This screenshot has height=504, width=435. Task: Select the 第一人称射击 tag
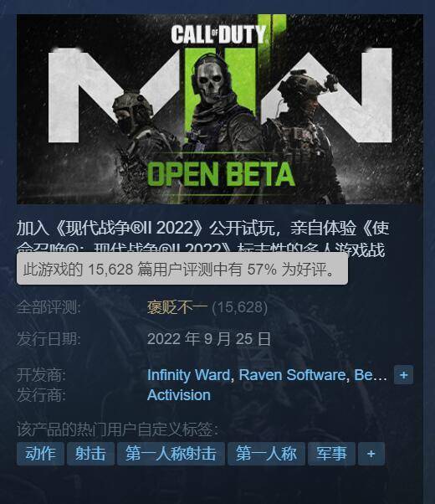pyautogui.click(x=171, y=454)
